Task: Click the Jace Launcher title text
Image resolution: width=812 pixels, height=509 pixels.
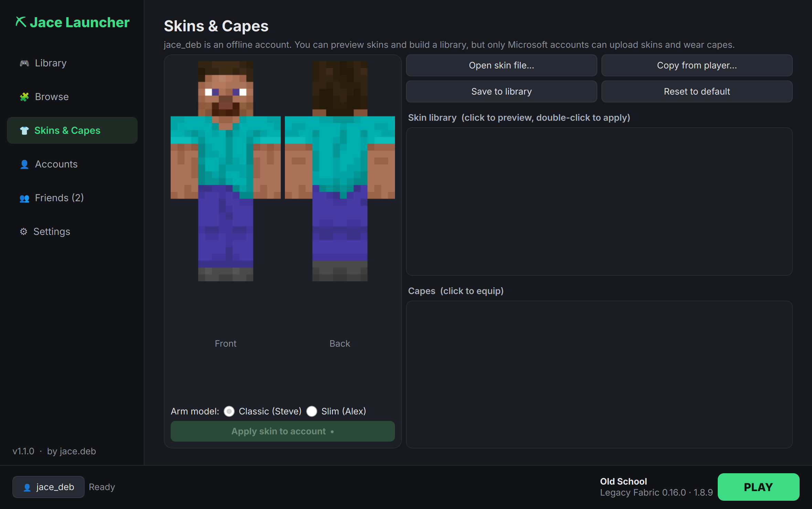Action: coord(79,22)
